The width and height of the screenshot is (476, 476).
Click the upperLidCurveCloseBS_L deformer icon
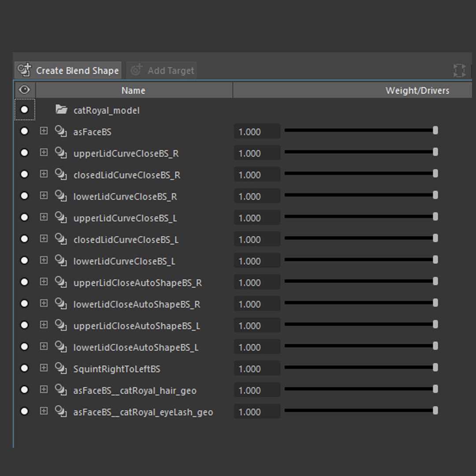[61, 217]
